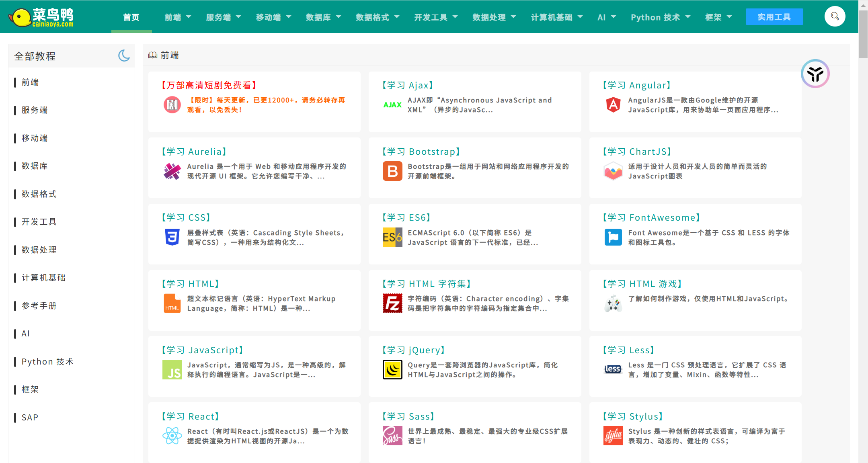Select 服务端 in the sidebar
Viewport: 868px width, 463px height.
click(35, 110)
